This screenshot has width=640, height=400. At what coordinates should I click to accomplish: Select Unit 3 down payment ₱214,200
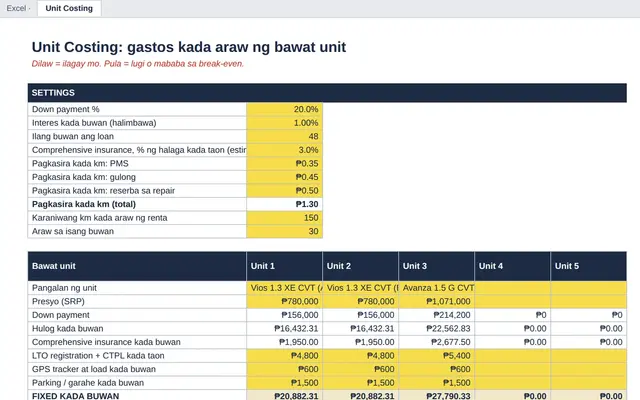click(436, 315)
